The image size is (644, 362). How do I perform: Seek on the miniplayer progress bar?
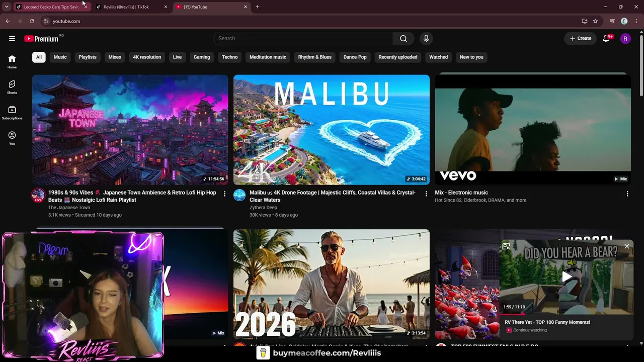567,313
